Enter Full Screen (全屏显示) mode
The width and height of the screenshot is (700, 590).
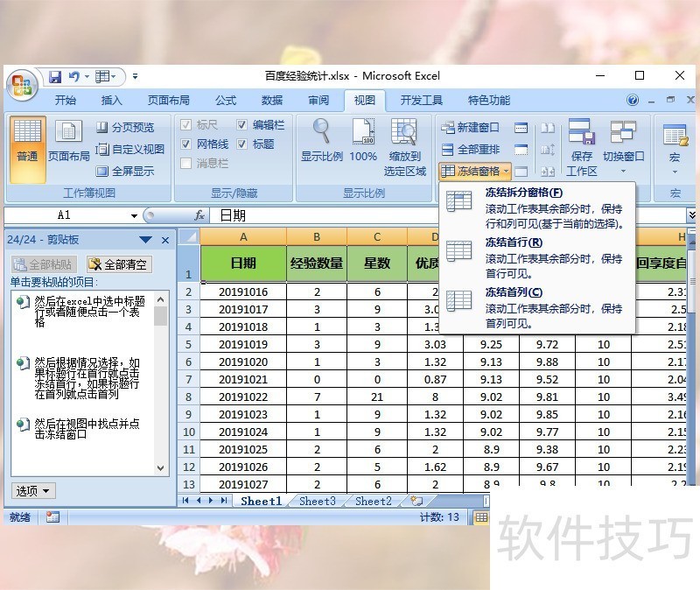[x=125, y=171]
